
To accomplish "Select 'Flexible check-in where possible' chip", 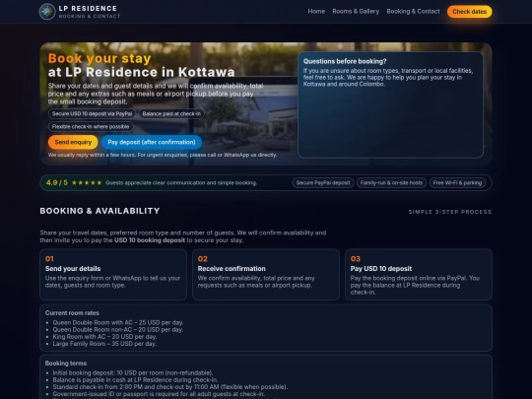I will click(91, 126).
